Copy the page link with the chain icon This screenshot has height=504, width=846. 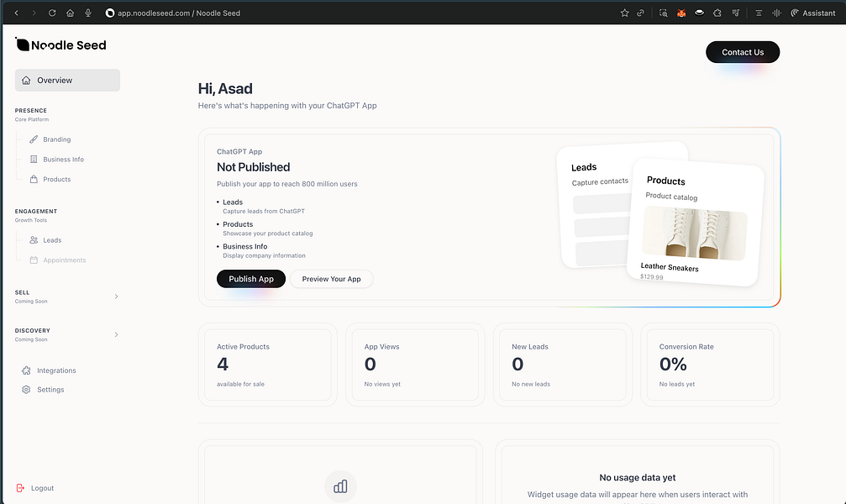pyautogui.click(x=640, y=13)
